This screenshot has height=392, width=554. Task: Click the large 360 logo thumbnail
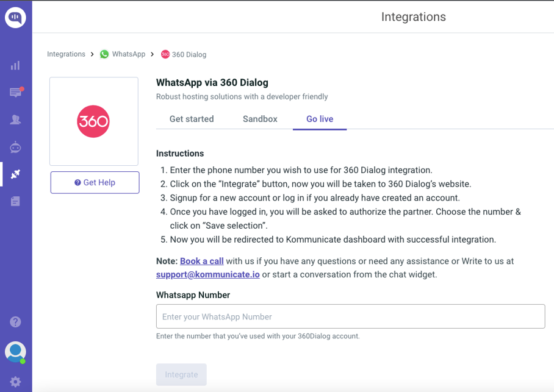93,121
